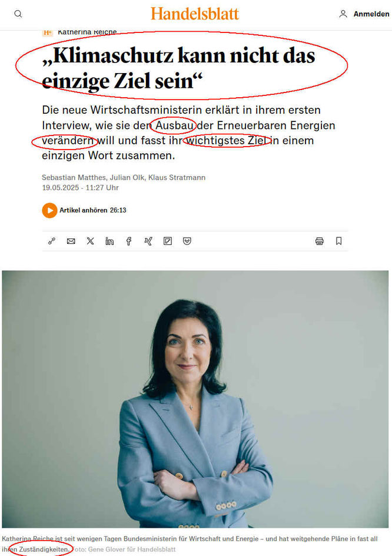Open the search magnifier icon
This screenshot has height=556, width=392.
coord(18,14)
